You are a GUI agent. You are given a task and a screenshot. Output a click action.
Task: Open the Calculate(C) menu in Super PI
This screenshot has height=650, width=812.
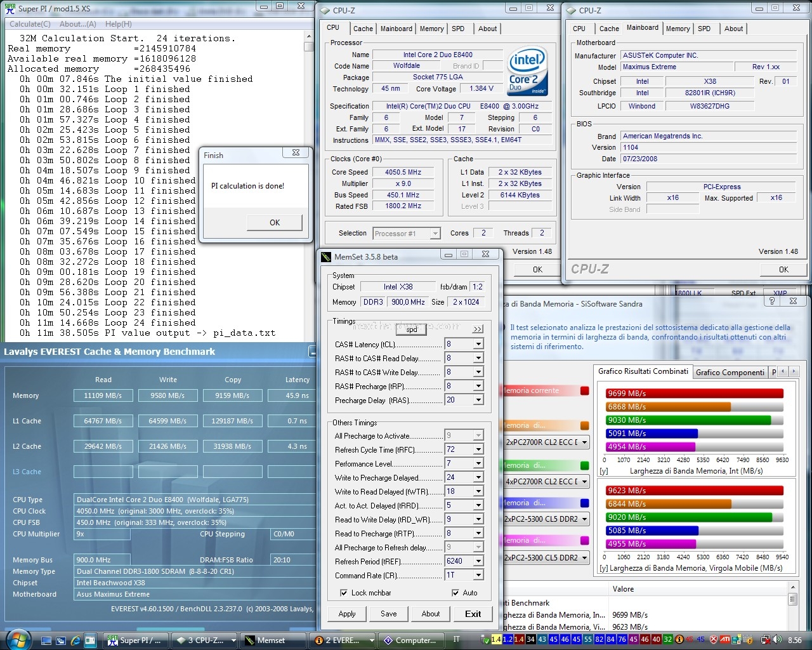[30, 24]
